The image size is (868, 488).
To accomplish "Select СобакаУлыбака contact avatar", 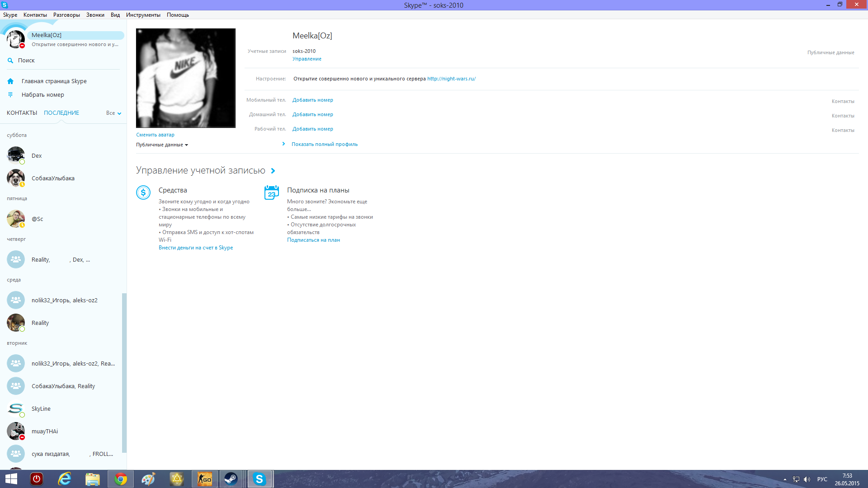I will click(x=16, y=178).
